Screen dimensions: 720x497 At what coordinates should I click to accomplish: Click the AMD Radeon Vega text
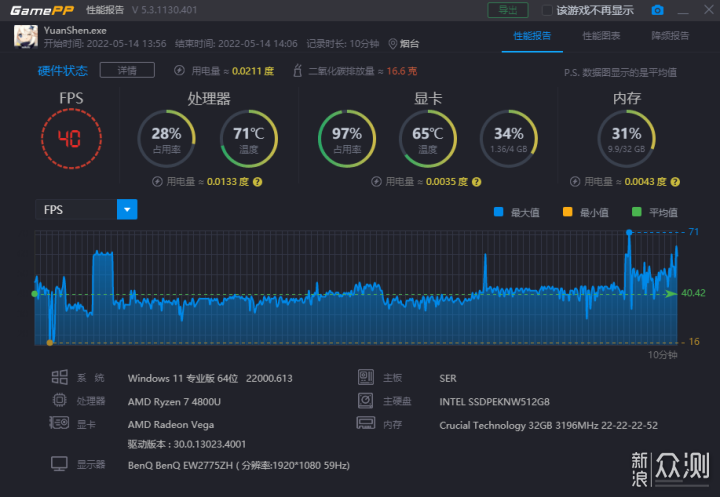pyautogui.click(x=171, y=425)
